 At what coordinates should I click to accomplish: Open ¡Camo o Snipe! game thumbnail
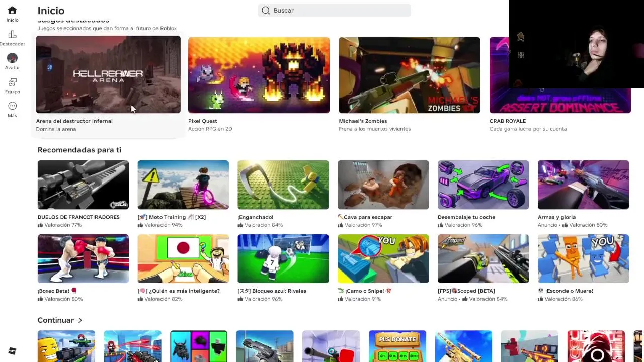pyautogui.click(x=383, y=258)
